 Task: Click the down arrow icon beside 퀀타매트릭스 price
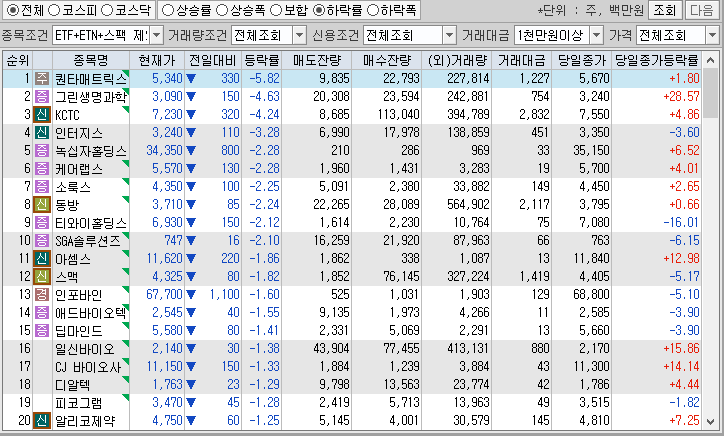coord(191,79)
